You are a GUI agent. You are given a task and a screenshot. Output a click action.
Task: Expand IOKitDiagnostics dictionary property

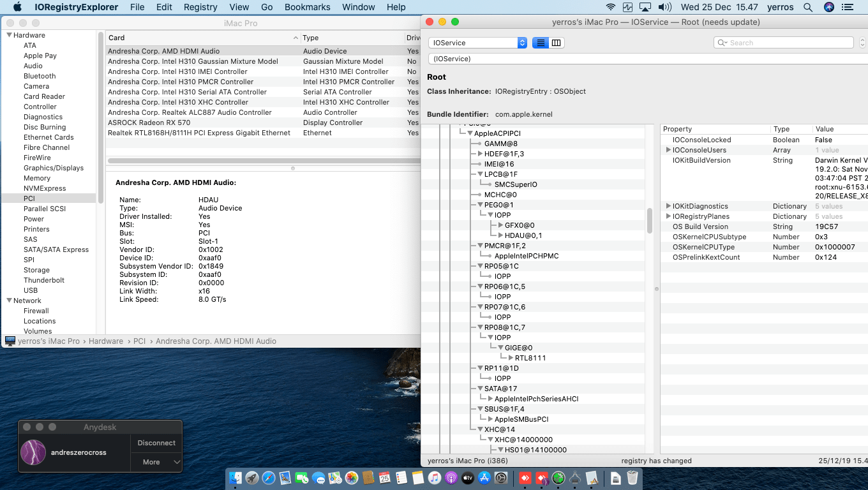668,206
